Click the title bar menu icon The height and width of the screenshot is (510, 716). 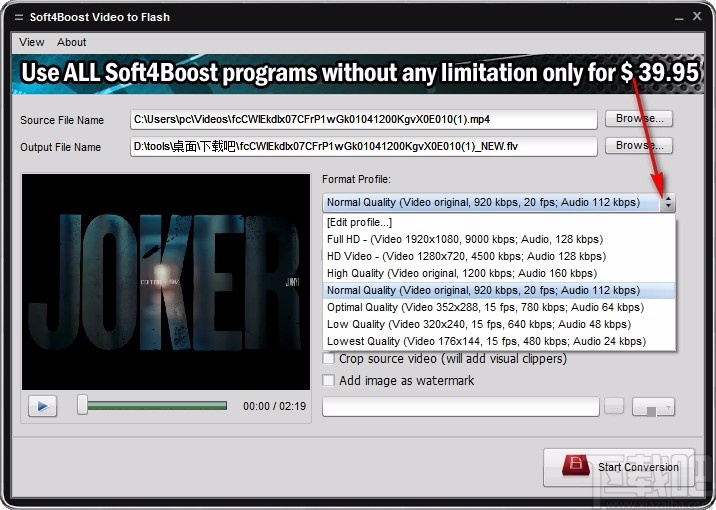(18, 17)
